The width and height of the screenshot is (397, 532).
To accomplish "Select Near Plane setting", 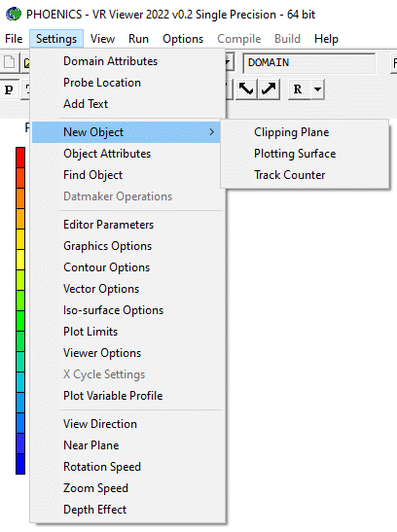I will point(127,444).
